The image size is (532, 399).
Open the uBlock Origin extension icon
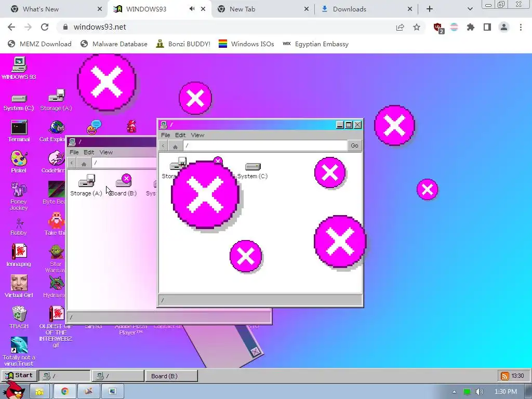[438, 28]
